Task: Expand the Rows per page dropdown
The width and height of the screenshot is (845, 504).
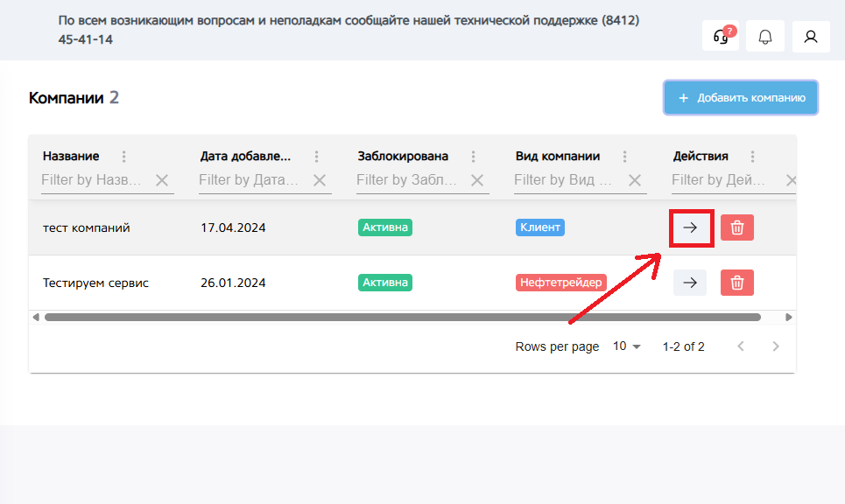Action: [627, 346]
